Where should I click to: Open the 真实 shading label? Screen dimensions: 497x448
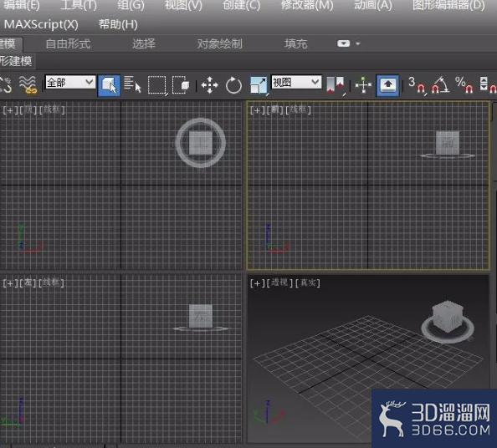[307, 283]
